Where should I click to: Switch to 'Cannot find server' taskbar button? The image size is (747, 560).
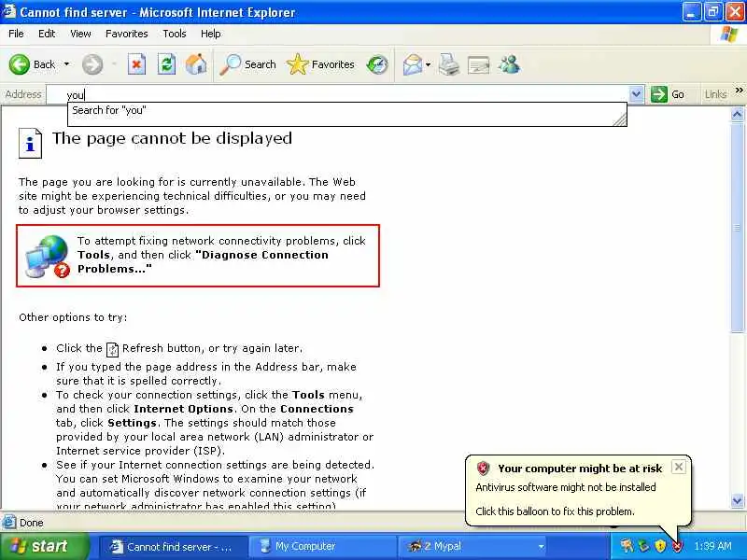(x=174, y=547)
